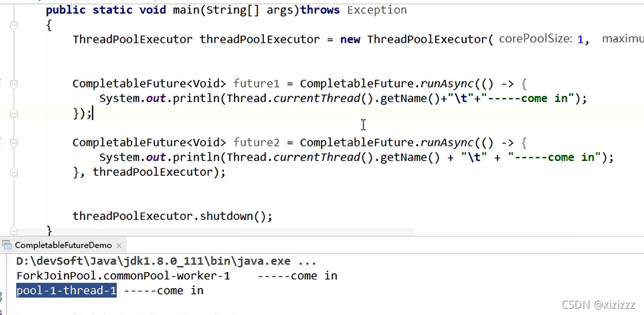This screenshot has height=315, width=644.
Task: Click the throws keyword in main signature
Action: (x=321, y=10)
